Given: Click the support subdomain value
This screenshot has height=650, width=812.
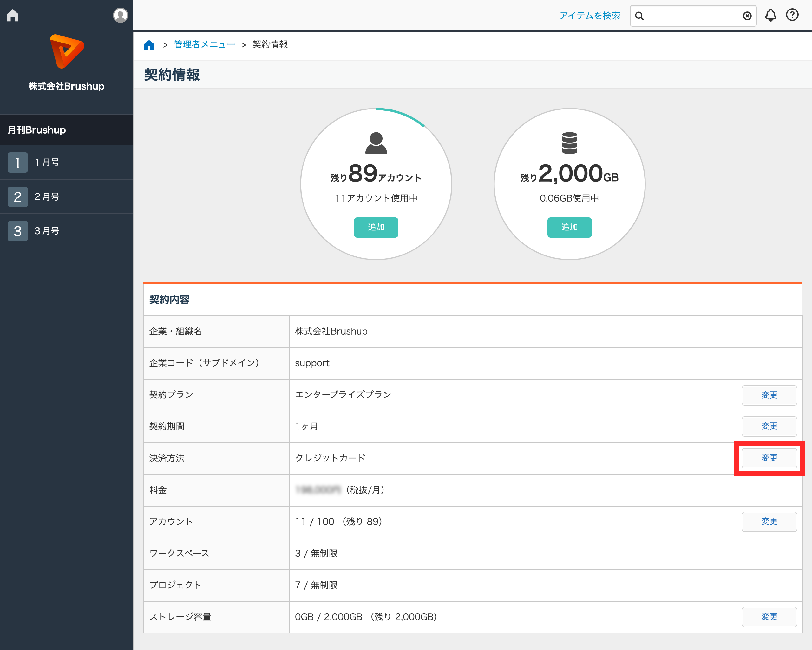Looking at the screenshot, I should 312,363.
